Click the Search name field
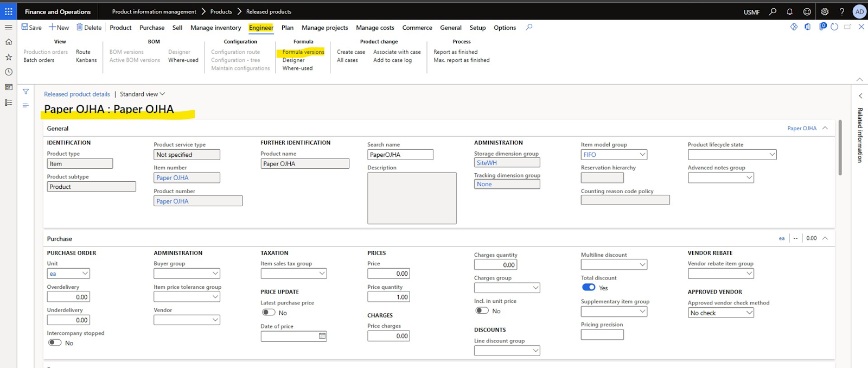 click(x=400, y=155)
